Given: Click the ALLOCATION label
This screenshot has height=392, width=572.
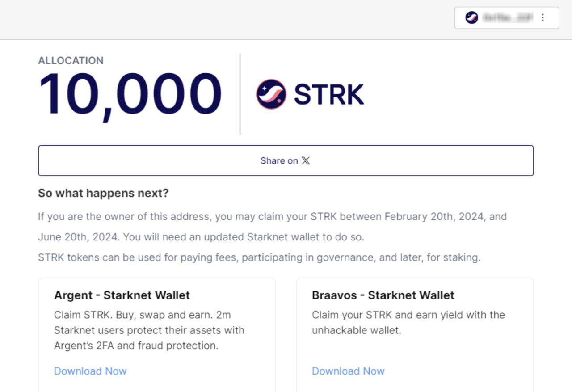Looking at the screenshot, I should [71, 61].
